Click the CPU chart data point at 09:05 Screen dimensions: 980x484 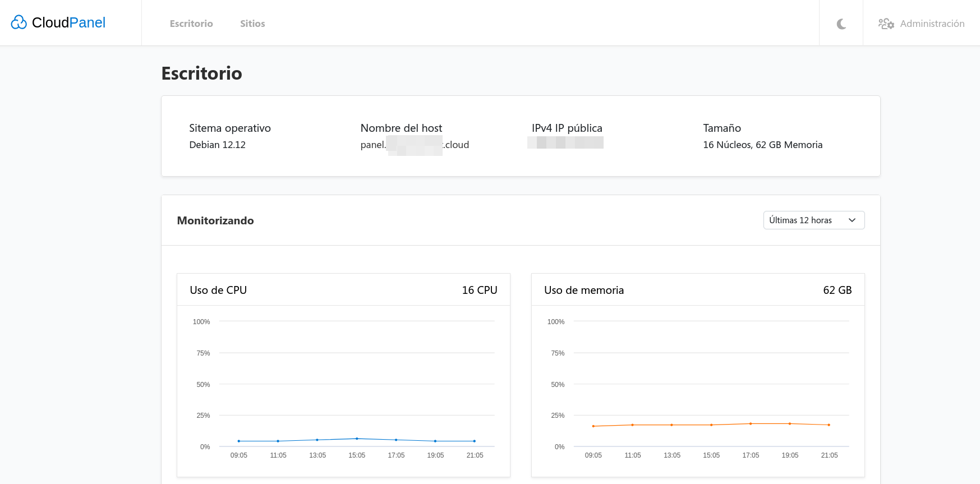point(239,441)
